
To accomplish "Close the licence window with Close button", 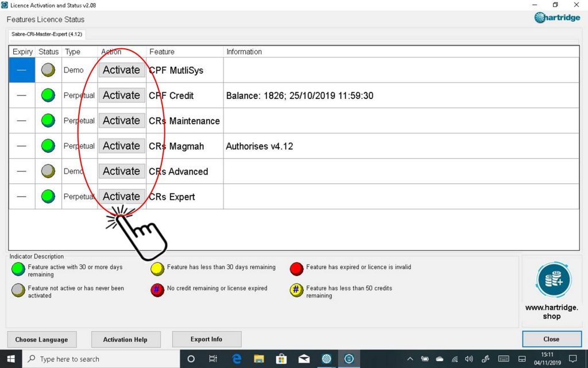I will click(x=552, y=339).
